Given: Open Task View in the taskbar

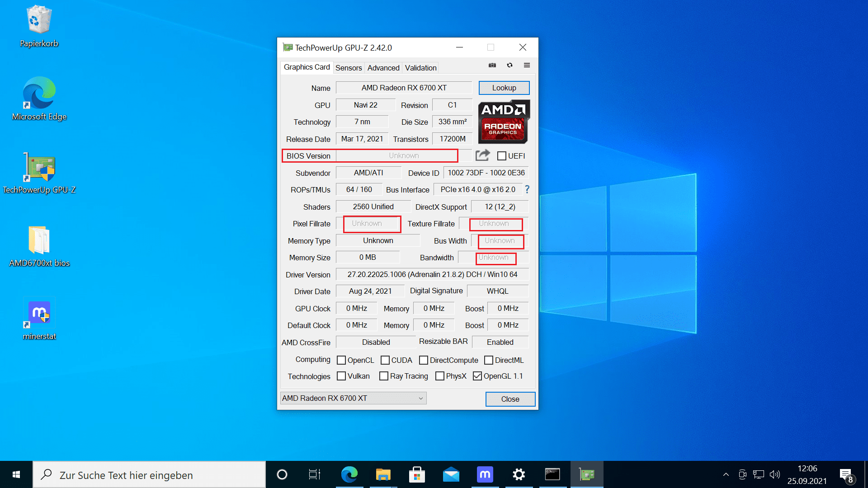Looking at the screenshot, I should pyautogui.click(x=315, y=474).
